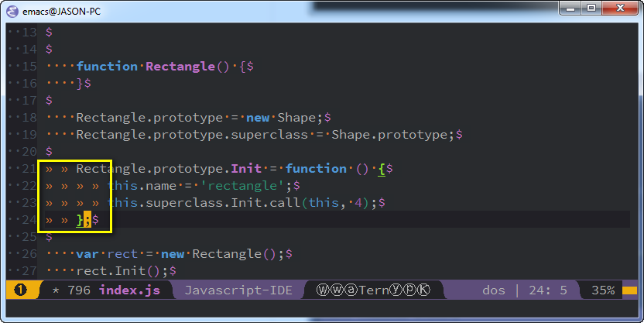Click the index.js buffer name in modeline
644x323 pixels.
click(129, 290)
